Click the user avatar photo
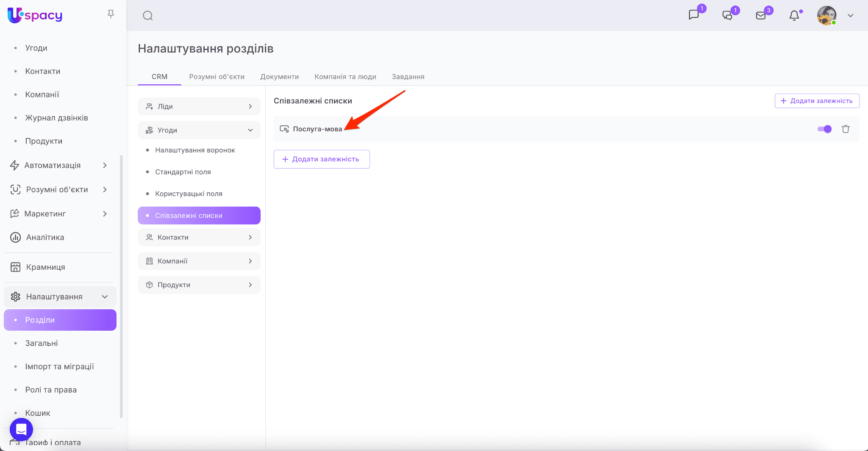 click(826, 16)
